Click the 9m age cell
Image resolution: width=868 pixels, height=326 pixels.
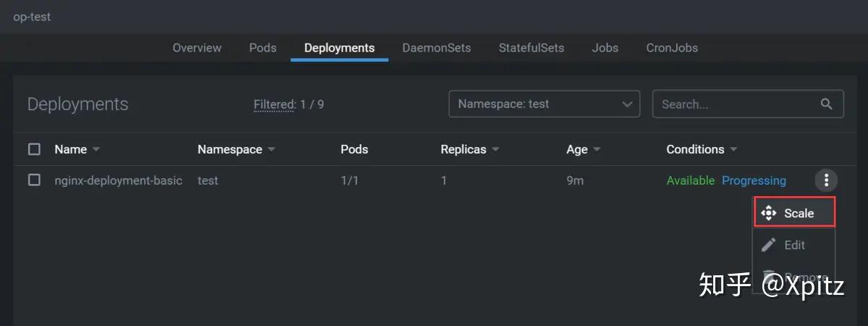(575, 180)
